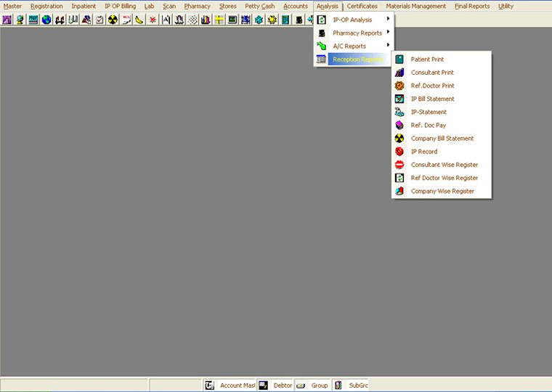Open the IP OP Billing menu
552x392 pixels.
[121, 6]
